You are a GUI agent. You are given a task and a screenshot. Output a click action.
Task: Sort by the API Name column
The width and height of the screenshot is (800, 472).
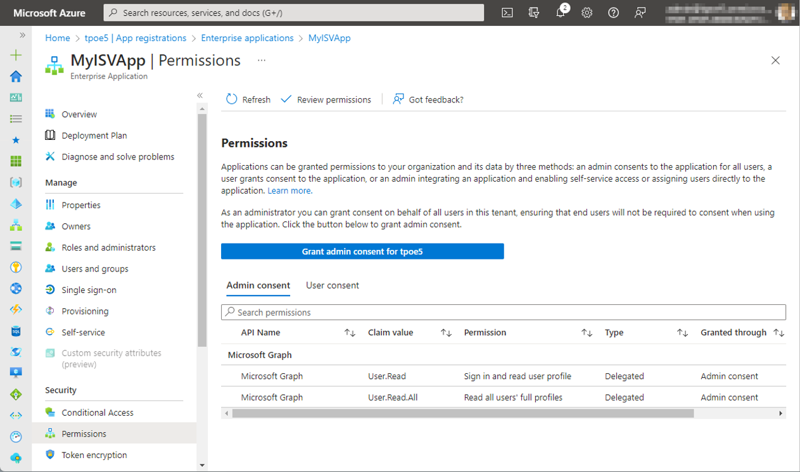pos(349,333)
